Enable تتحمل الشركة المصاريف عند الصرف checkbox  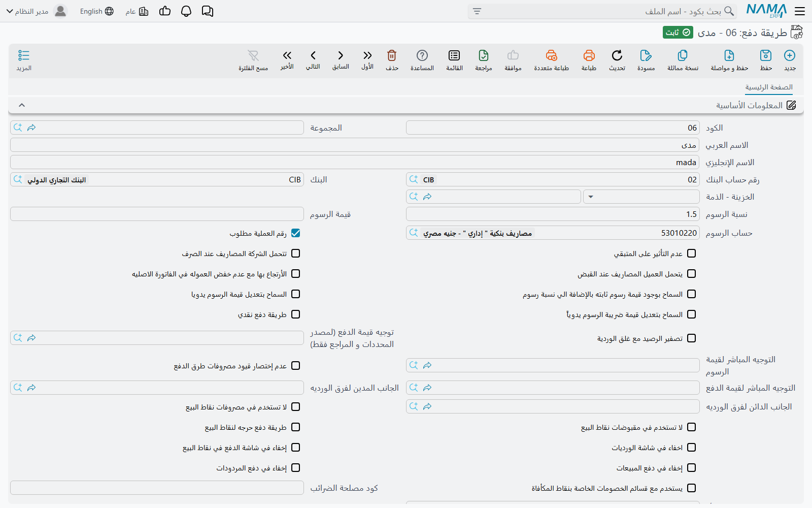click(296, 253)
